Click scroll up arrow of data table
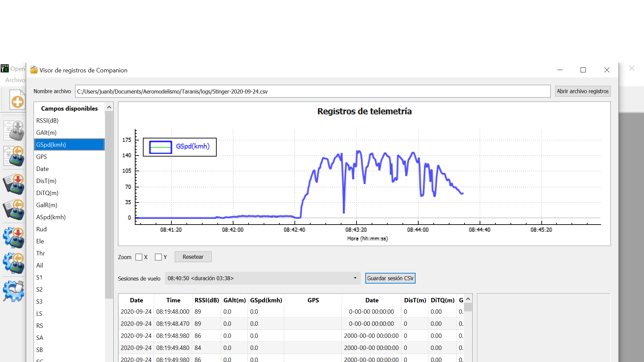Image resolution: width=644 pixels, height=362 pixels. (x=468, y=299)
